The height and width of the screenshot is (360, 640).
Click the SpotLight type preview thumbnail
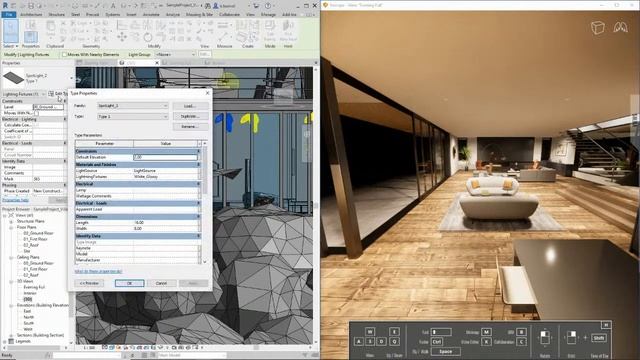pyautogui.click(x=13, y=78)
